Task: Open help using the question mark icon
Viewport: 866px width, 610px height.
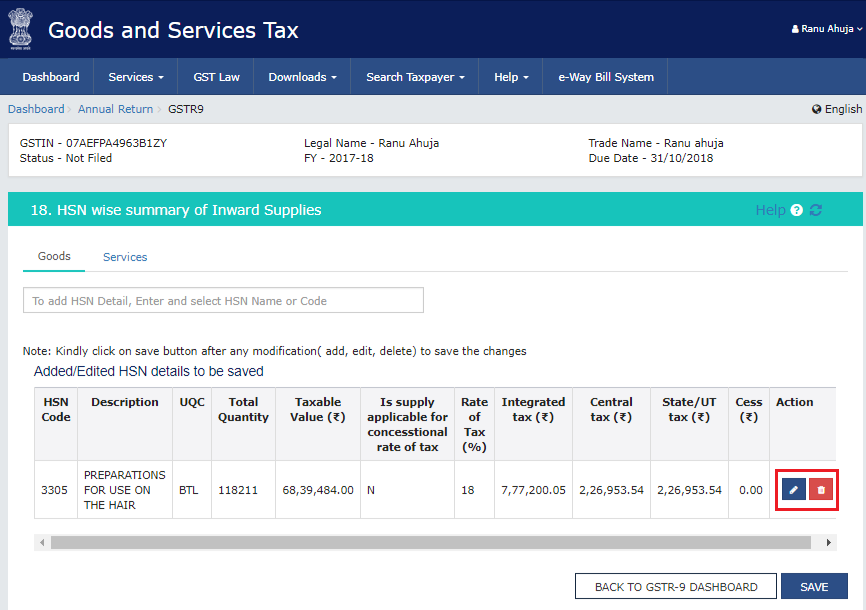Action: [x=797, y=210]
